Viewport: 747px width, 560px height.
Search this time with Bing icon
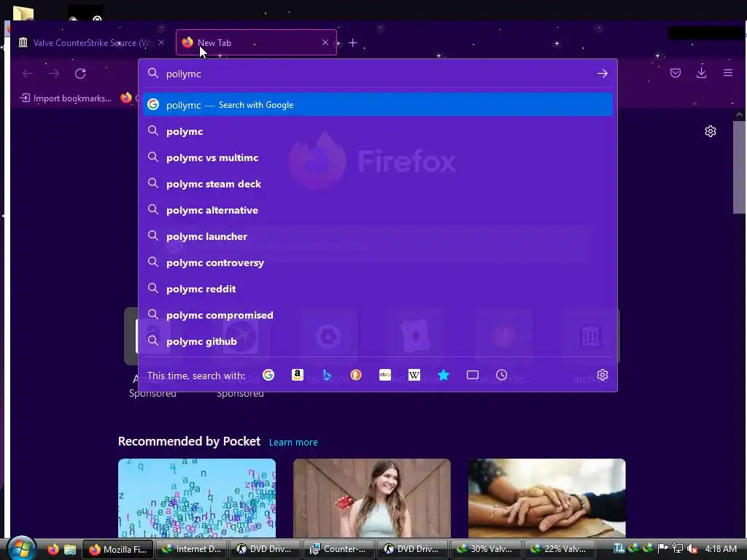coord(327,376)
